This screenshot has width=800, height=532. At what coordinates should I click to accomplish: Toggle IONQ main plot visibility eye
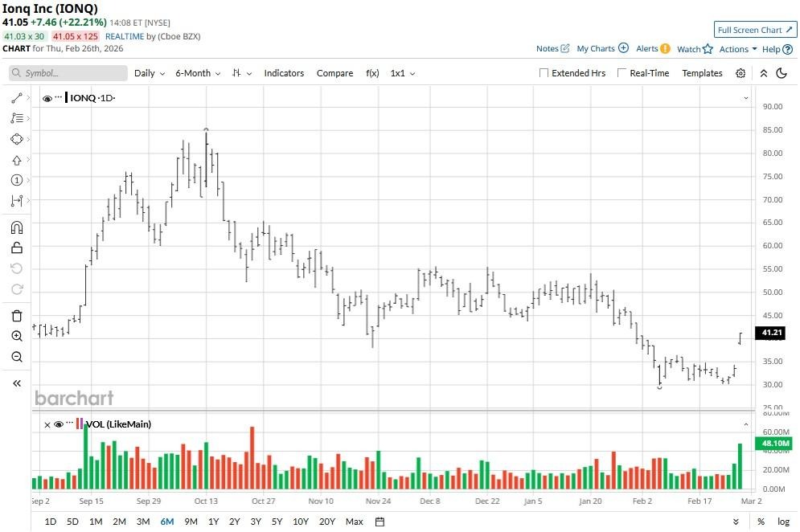tap(47, 98)
